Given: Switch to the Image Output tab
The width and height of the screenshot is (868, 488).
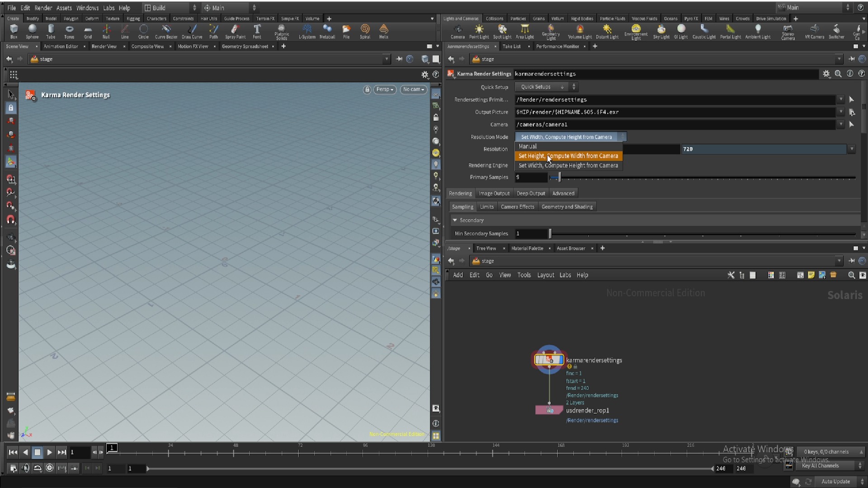Looking at the screenshot, I should pyautogui.click(x=494, y=193).
